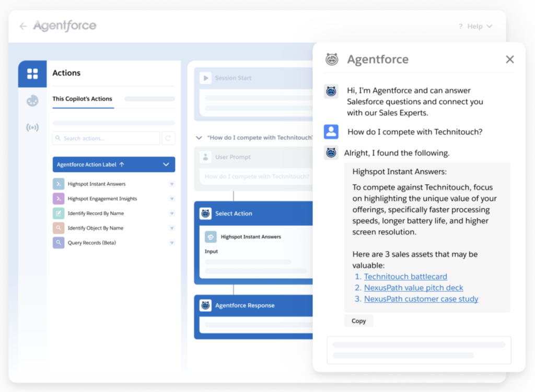The width and height of the screenshot is (535, 392).
Task: Open the NexusPath value pitch deck link
Action: point(413,288)
